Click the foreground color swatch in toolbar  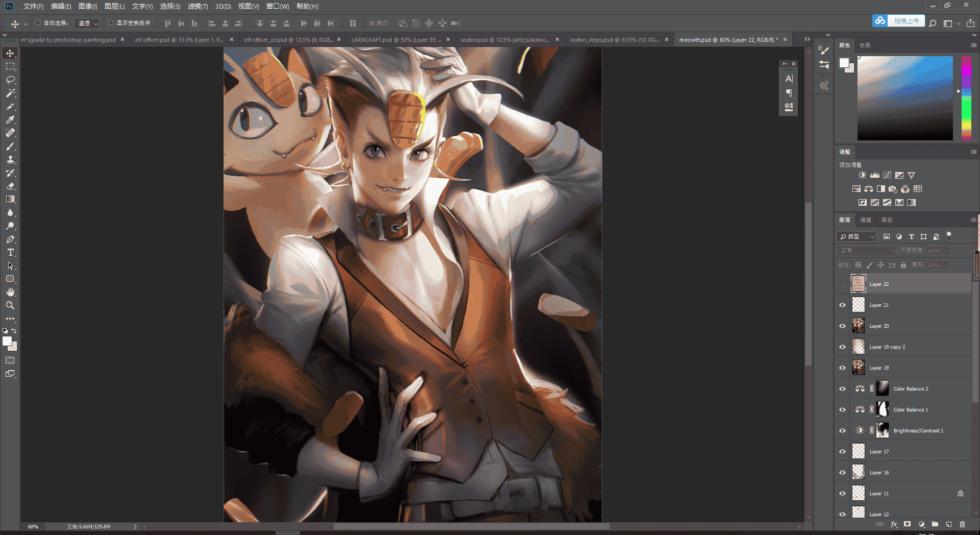tap(7, 342)
